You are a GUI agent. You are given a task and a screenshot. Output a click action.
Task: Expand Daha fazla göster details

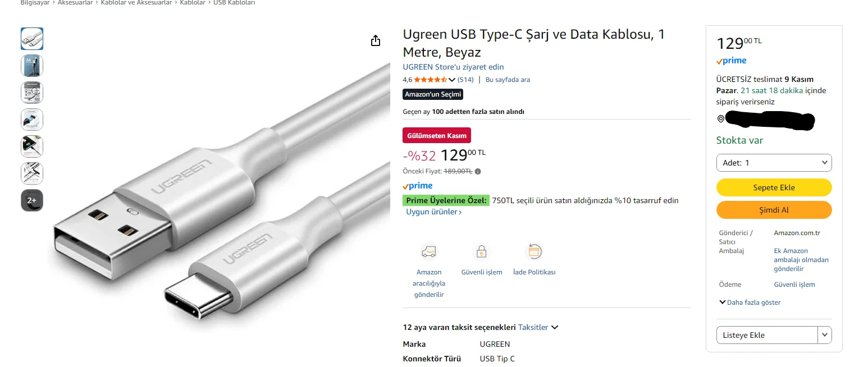(750, 302)
